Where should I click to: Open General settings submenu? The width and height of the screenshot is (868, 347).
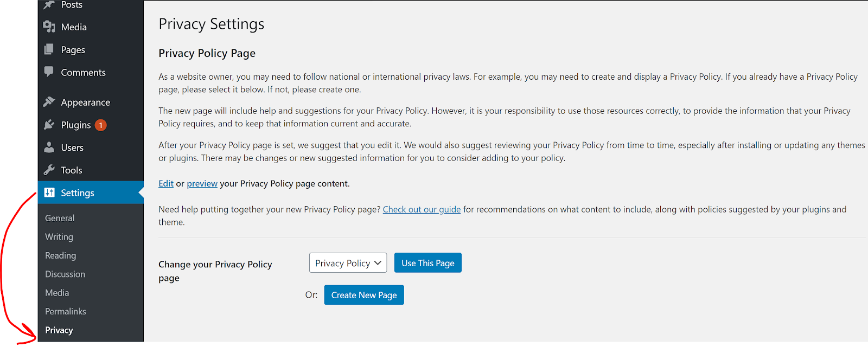tap(60, 218)
